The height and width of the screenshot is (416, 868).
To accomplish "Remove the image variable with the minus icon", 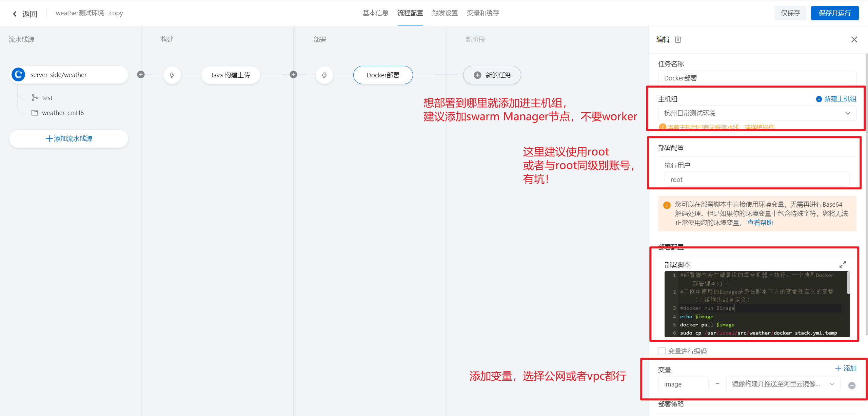I will 852,385.
